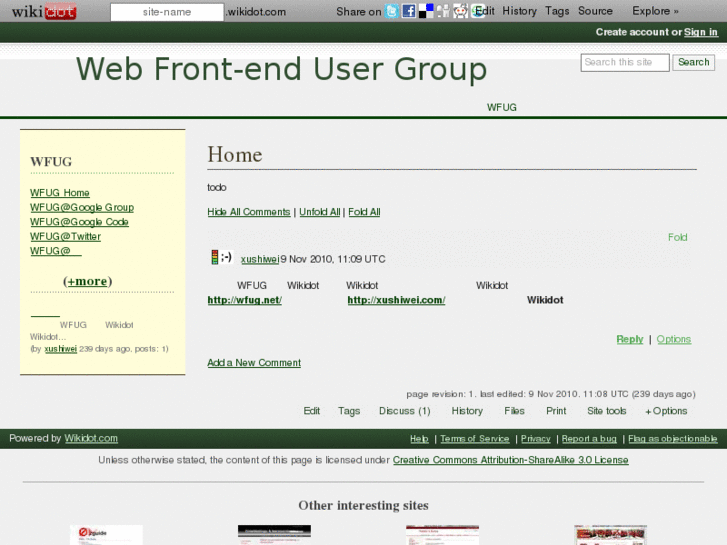
Task: Open Source in the top bar
Action: click(595, 11)
